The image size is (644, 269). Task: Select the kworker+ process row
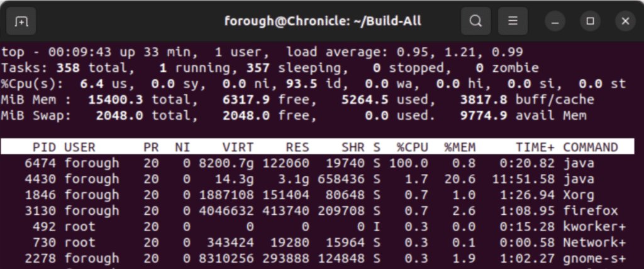[317, 227]
